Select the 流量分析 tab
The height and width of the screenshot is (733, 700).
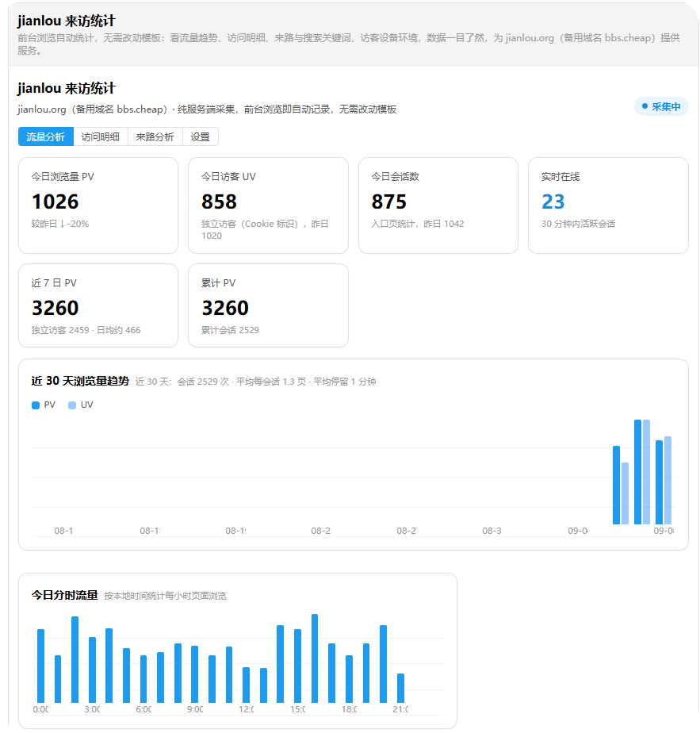coord(46,136)
